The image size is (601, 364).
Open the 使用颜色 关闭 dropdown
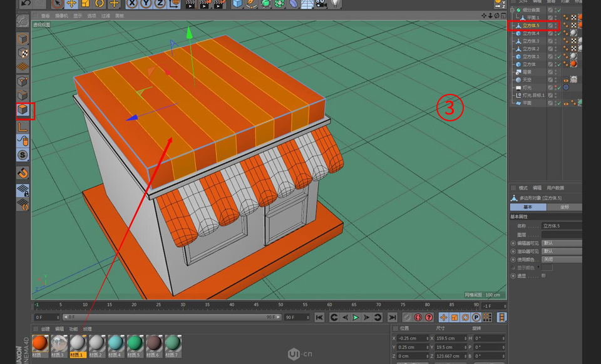coord(562,260)
